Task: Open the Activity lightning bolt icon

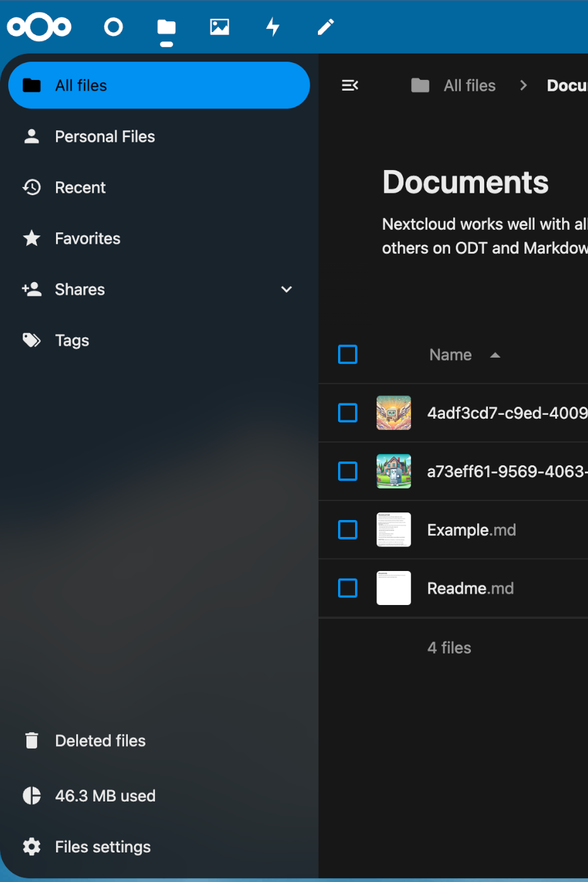Action: click(x=273, y=27)
